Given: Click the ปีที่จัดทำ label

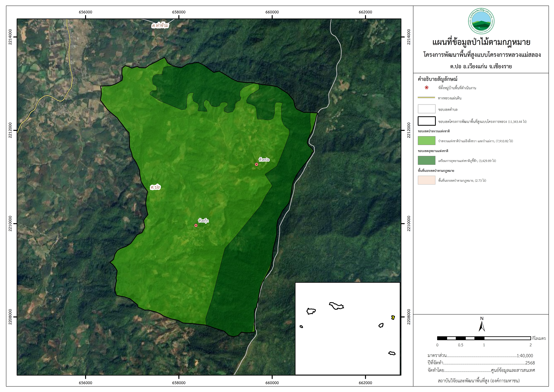Looking at the screenshot, I should click(x=435, y=363).
